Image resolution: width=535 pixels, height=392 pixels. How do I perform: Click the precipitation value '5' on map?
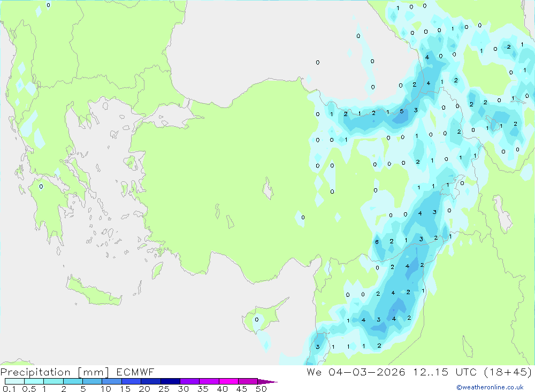(x=402, y=111)
